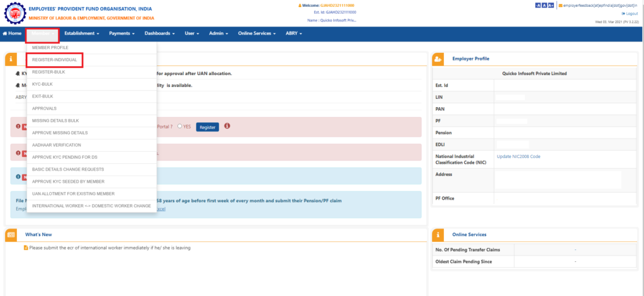This screenshot has height=296, width=644.
Task: Choose BASIC DETAILS CHANGE REQUESTS entry
Action: [x=92, y=169]
